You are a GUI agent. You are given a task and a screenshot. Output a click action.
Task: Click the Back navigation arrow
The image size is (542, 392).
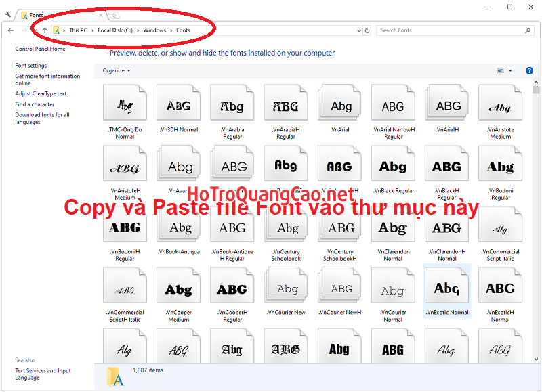point(11,30)
